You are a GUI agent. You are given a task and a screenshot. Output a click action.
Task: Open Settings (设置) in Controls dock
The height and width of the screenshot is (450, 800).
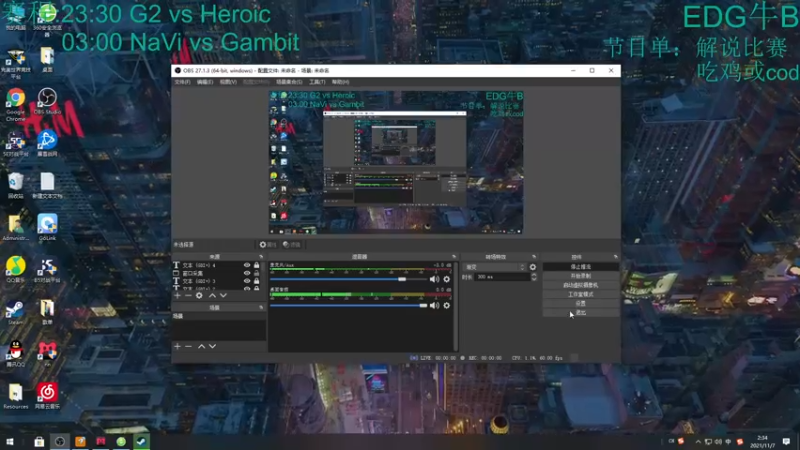[581, 304]
